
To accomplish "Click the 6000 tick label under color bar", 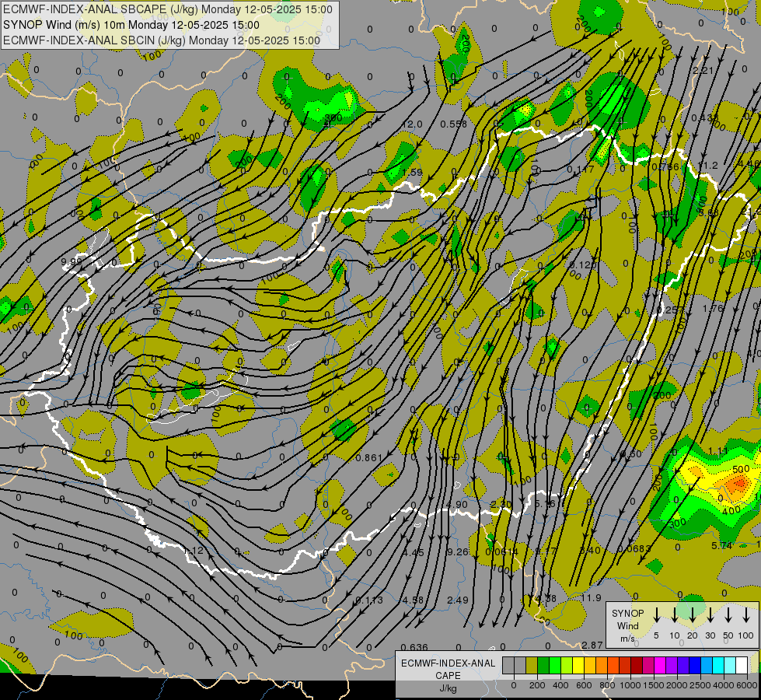I will pyautogui.click(x=747, y=685).
